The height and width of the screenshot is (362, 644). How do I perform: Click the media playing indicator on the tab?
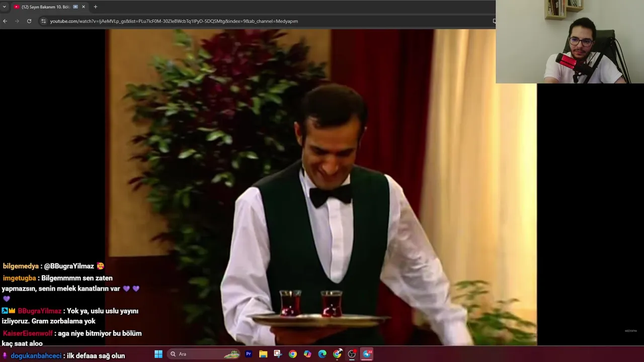pos(75,7)
